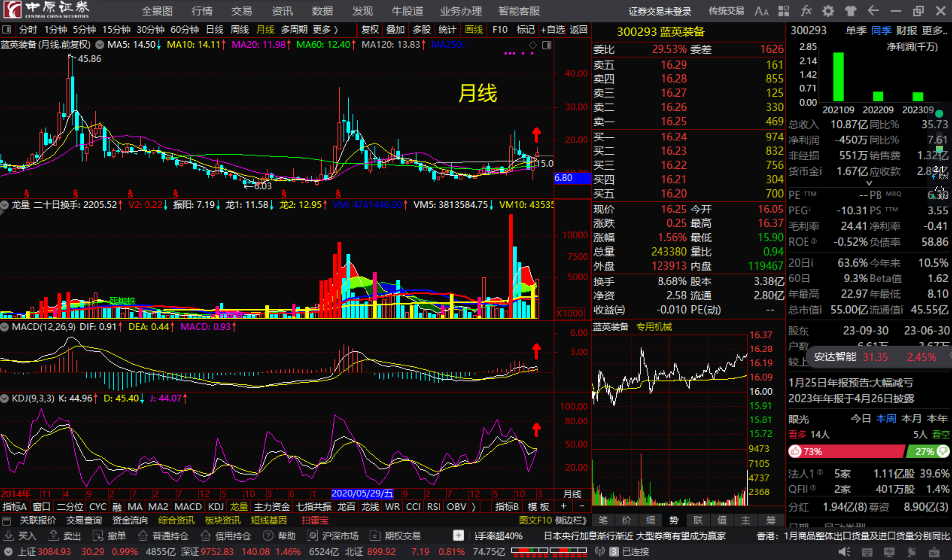Toggle the KDJ indicator round button
The image size is (952, 560).
(4, 398)
